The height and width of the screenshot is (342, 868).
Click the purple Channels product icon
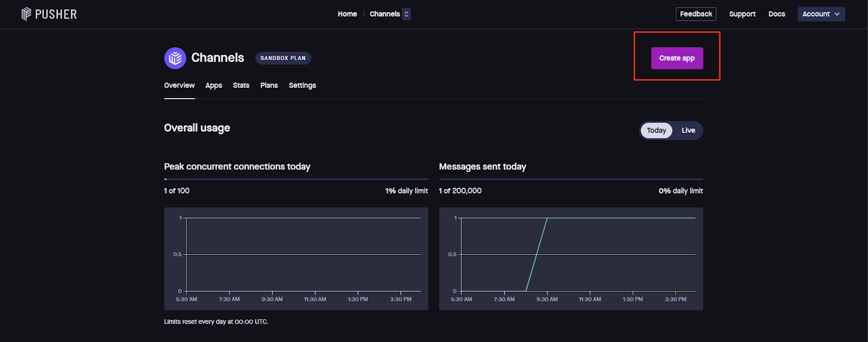click(175, 58)
